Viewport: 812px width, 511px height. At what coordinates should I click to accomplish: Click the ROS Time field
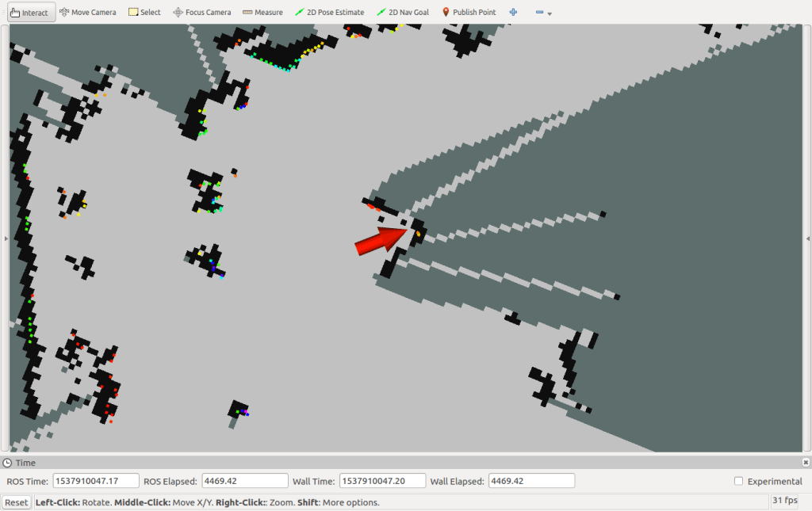tap(96, 481)
